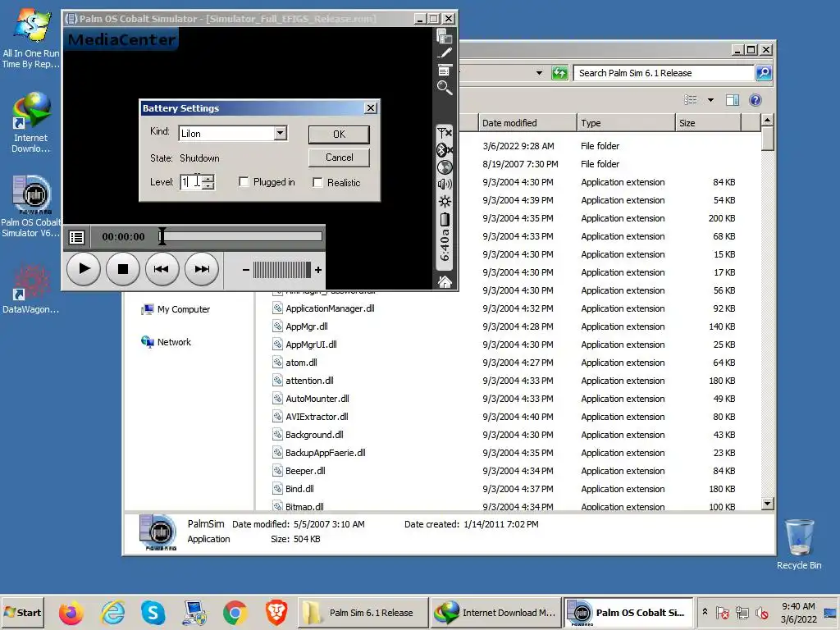Select the attention.dll file
Image resolution: width=840 pixels, height=630 pixels.
(309, 381)
